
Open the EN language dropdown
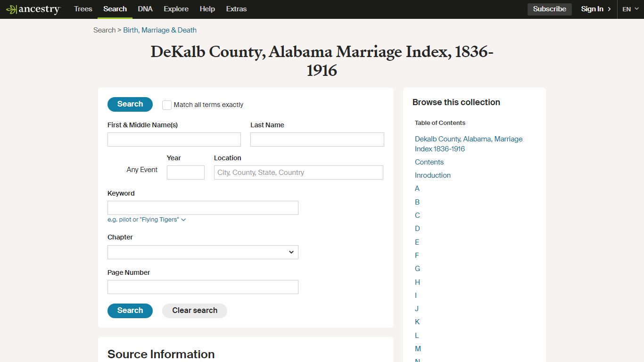click(630, 9)
